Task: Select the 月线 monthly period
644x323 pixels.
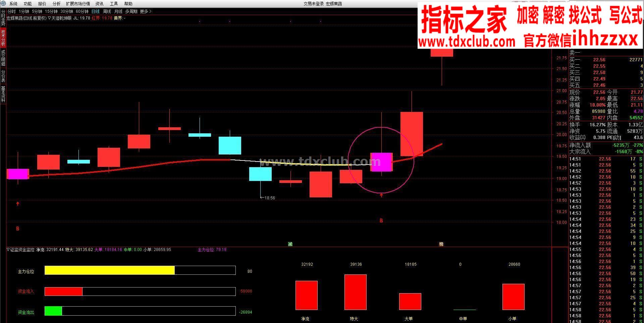Action: pyautogui.click(x=118, y=11)
